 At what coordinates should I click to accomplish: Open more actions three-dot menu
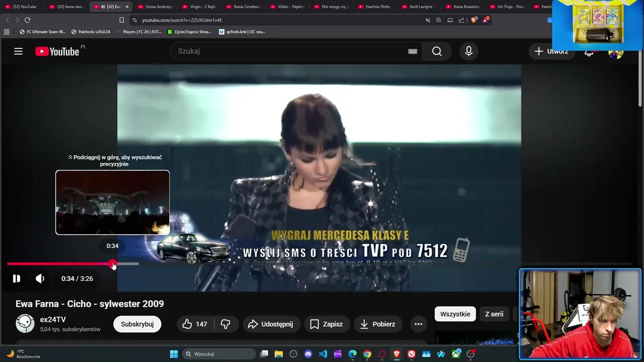[x=418, y=324]
